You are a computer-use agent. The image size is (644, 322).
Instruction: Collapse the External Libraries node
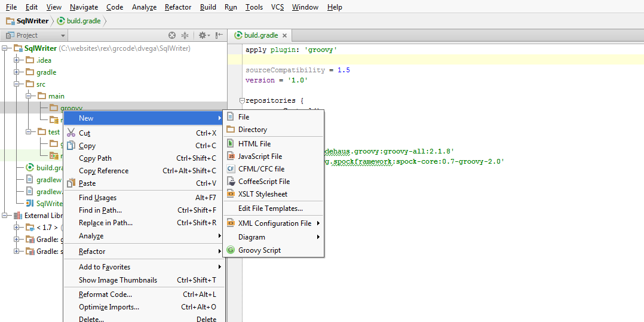click(5, 215)
